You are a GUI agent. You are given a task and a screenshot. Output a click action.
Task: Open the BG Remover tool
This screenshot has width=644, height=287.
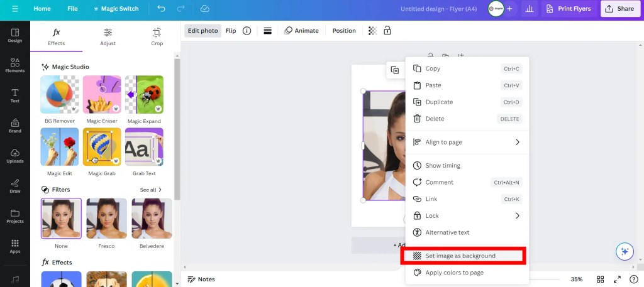click(60, 95)
